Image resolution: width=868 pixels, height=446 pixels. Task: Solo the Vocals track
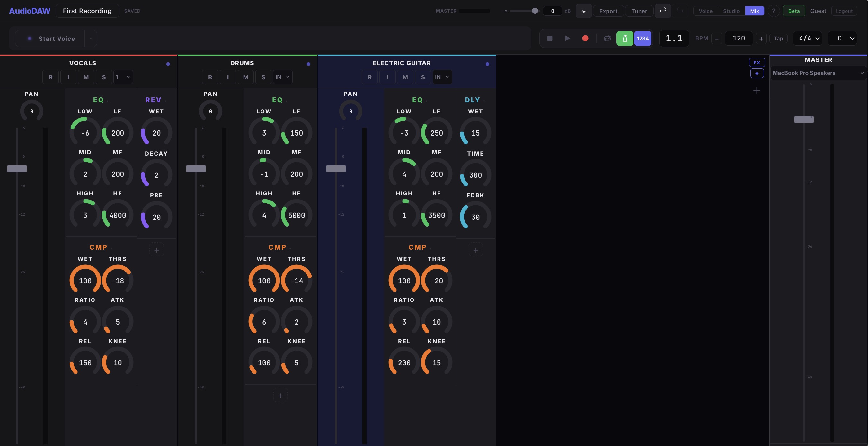(104, 77)
